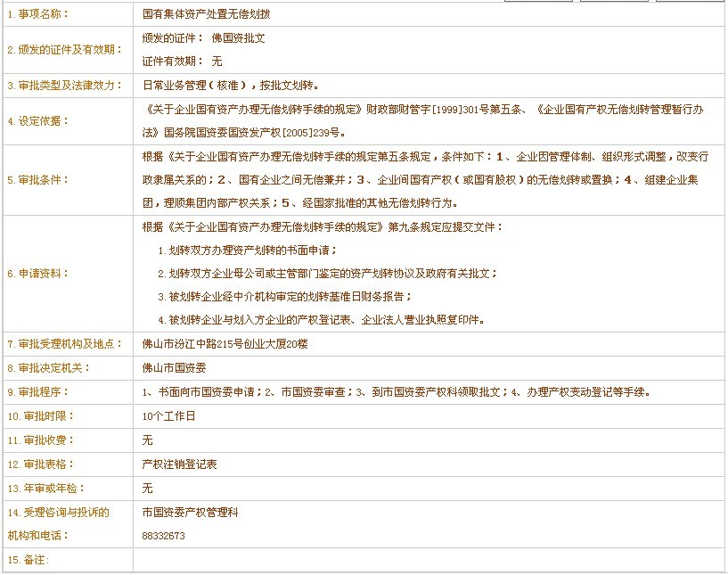This screenshot has height=575, width=728.
Task: Click the label "4. 设定依据："
Action: point(37,121)
